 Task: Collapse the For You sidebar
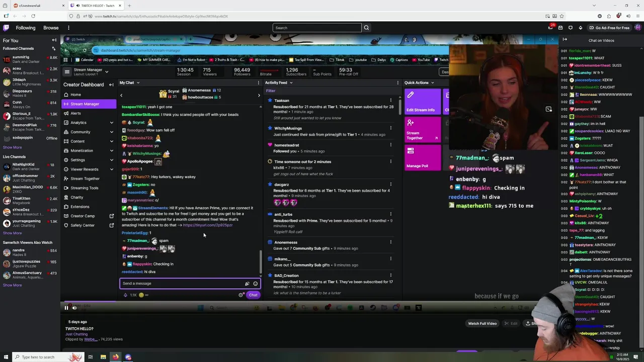[54, 40]
